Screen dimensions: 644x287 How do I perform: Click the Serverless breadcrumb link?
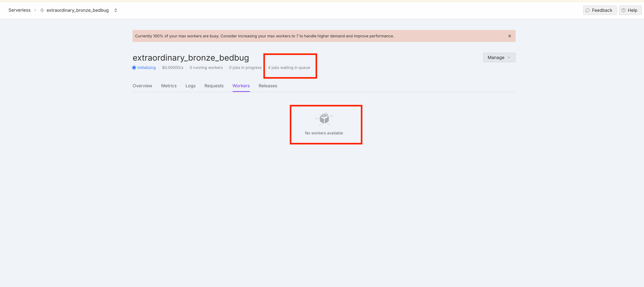[19, 10]
